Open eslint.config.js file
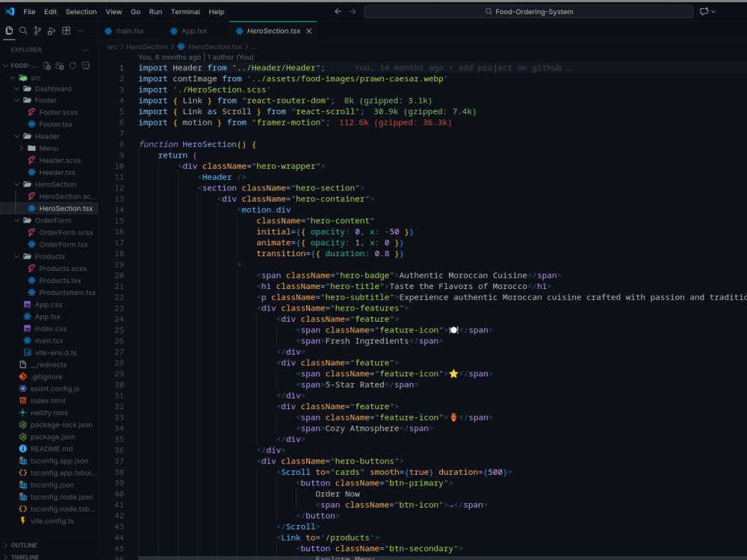 tap(55, 389)
